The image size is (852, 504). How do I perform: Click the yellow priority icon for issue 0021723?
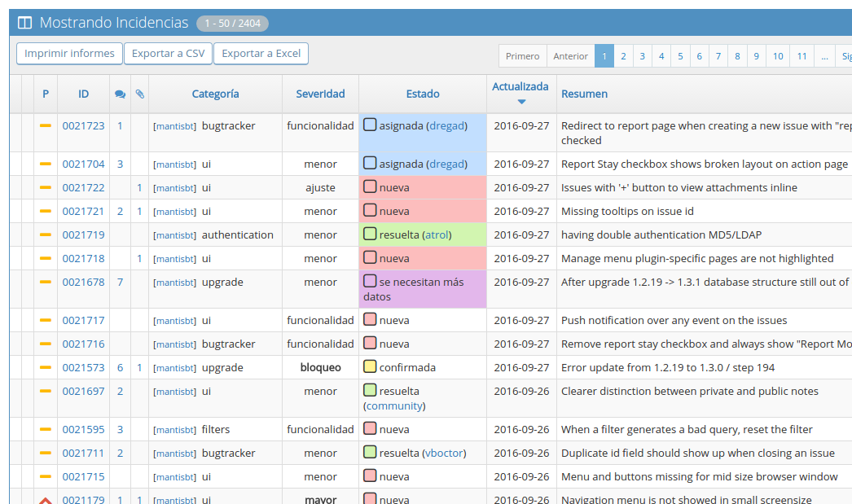click(x=46, y=125)
